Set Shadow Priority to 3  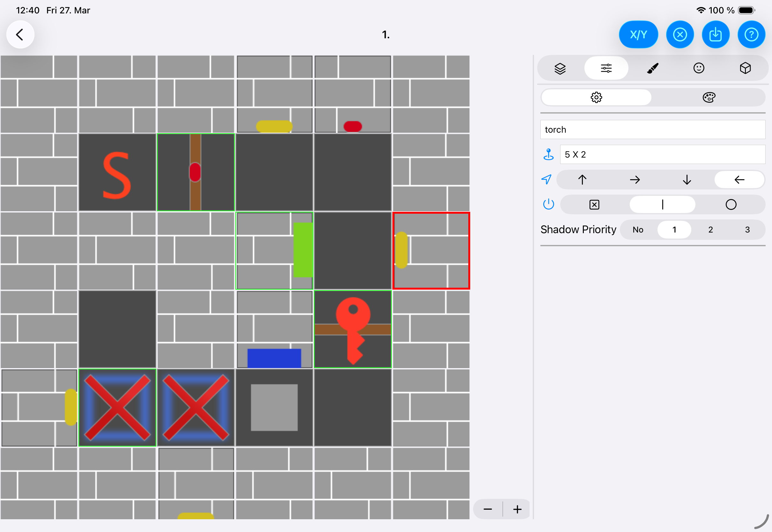click(747, 229)
